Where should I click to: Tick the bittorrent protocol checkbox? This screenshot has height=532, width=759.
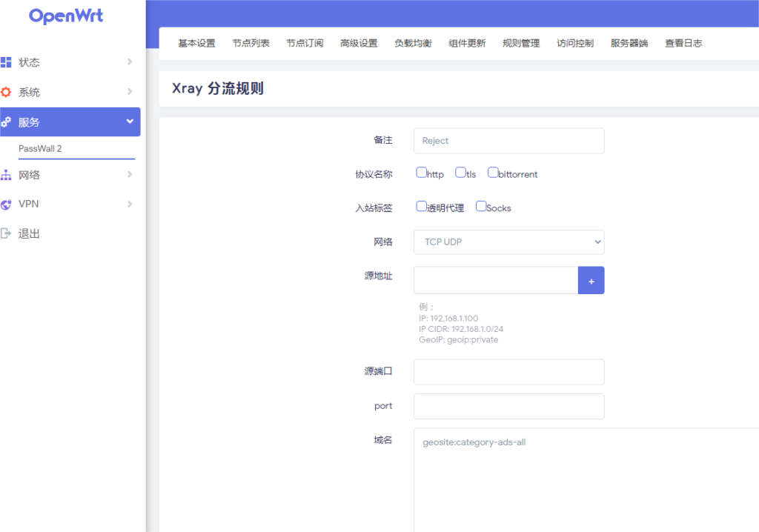[493, 173]
